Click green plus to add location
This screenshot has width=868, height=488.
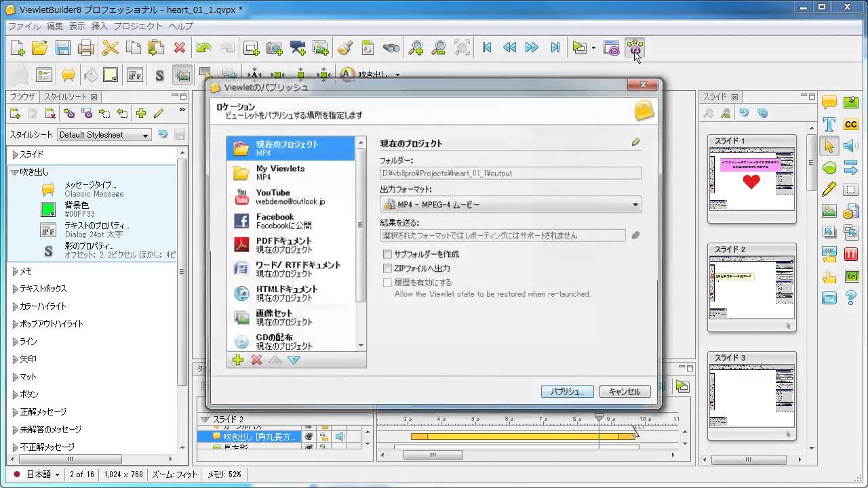(237, 360)
